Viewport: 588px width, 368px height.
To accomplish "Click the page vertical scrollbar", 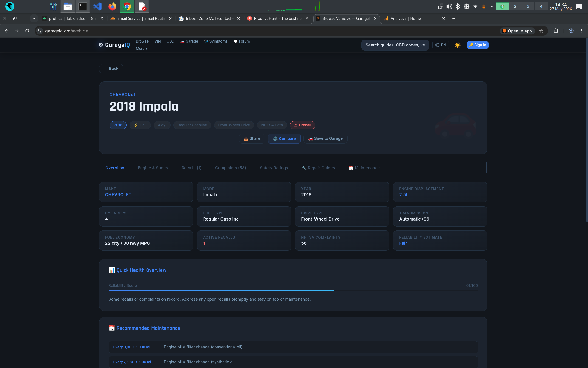I will click(587, 130).
